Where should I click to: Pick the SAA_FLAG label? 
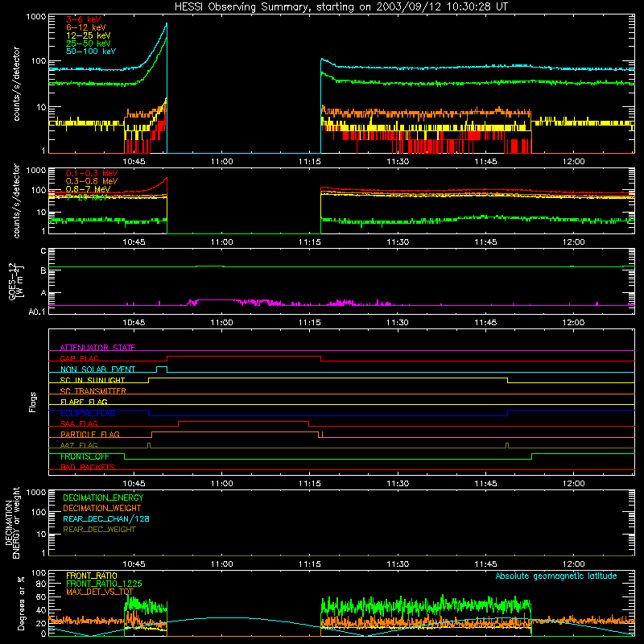[79, 423]
